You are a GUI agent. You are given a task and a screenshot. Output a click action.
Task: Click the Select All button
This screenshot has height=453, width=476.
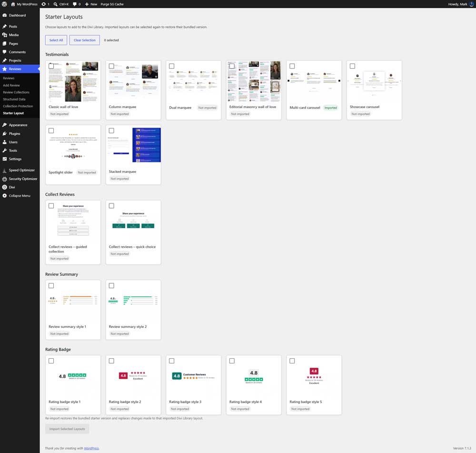pyautogui.click(x=56, y=40)
